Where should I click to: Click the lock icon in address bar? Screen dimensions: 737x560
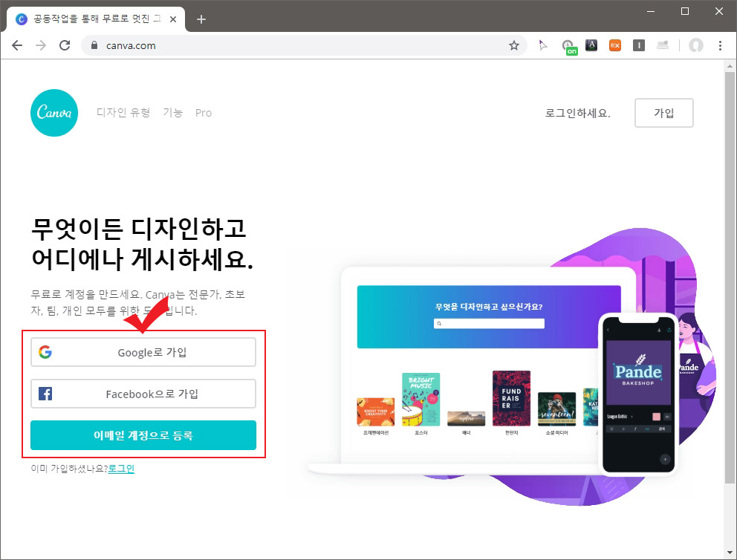pos(94,45)
